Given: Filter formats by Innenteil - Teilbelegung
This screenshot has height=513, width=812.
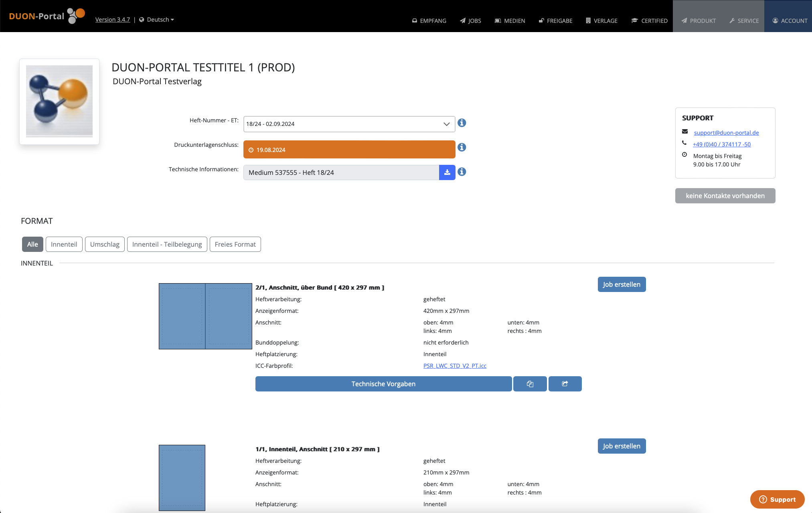Looking at the screenshot, I should pyautogui.click(x=167, y=244).
